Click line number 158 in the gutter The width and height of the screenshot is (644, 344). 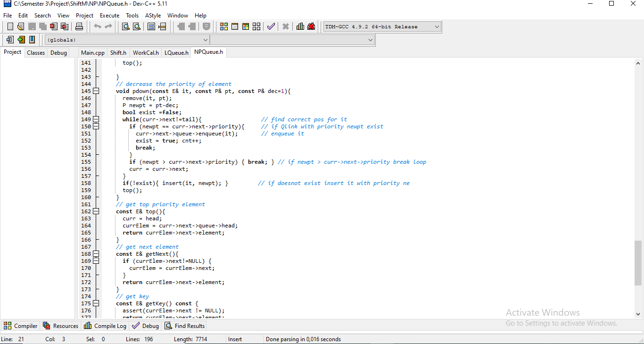86,183
